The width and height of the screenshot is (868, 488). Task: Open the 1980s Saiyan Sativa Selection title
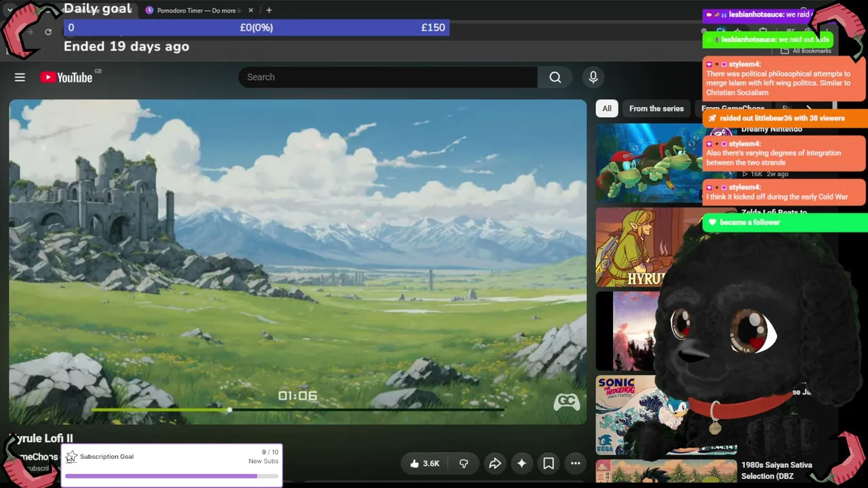(776, 470)
